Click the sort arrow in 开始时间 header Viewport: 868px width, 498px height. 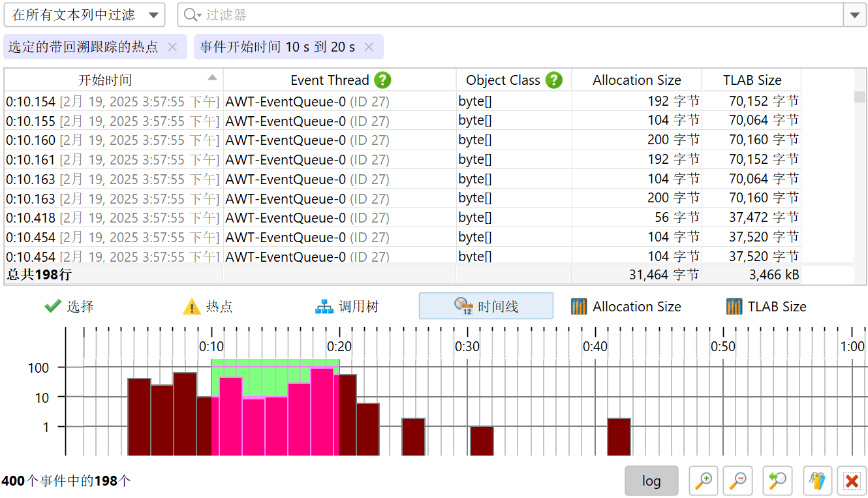coord(212,78)
